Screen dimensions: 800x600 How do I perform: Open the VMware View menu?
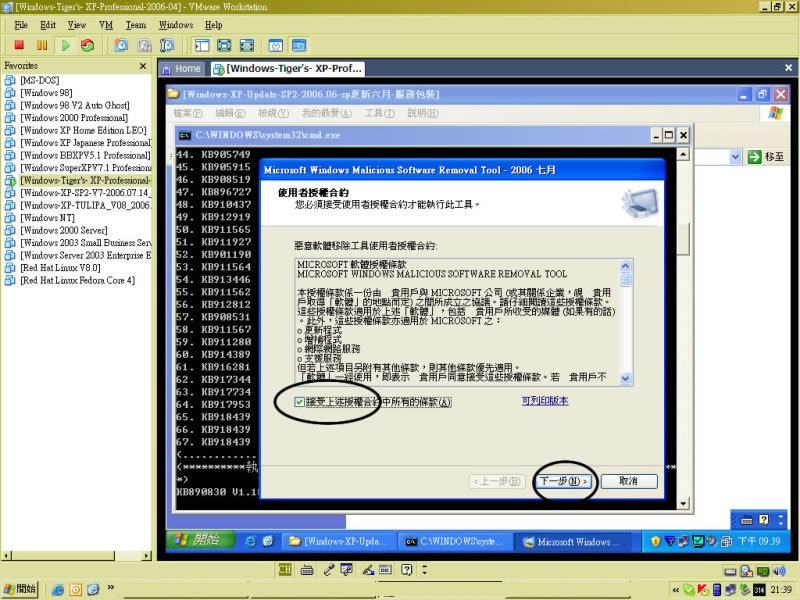click(x=77, y=25)
